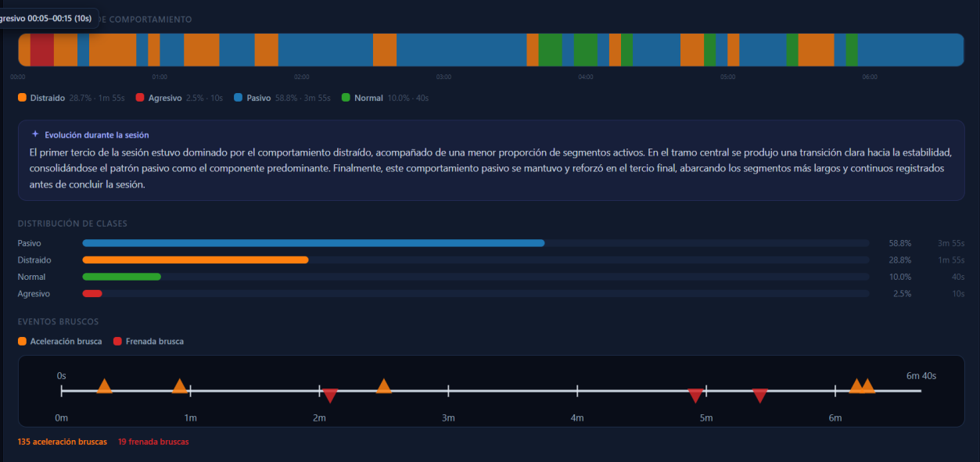Click the 3m tick label on events timeline
This screenshot has width=980, height=462.
coord(448,418)
